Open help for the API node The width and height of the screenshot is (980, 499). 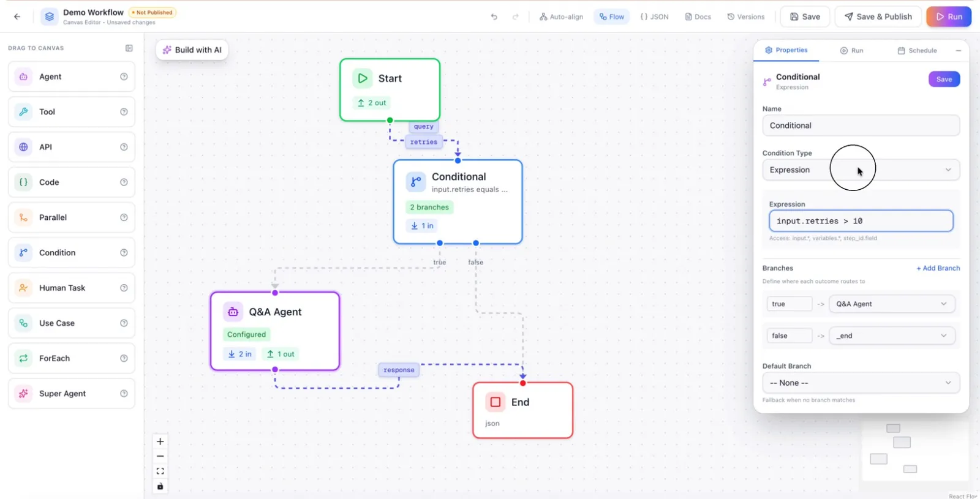pos(124,147)
